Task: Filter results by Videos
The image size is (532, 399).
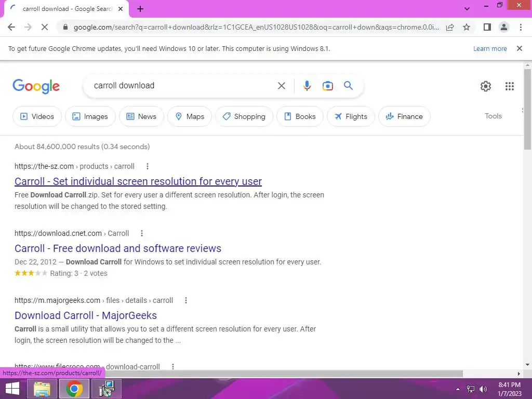Action: [37, 116]
